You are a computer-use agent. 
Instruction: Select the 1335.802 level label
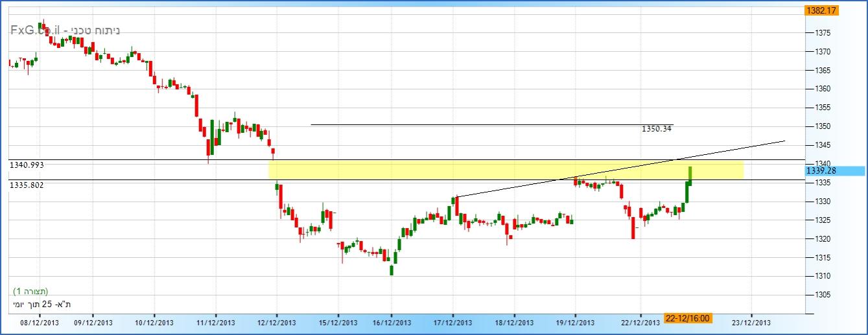pos(26,185)
